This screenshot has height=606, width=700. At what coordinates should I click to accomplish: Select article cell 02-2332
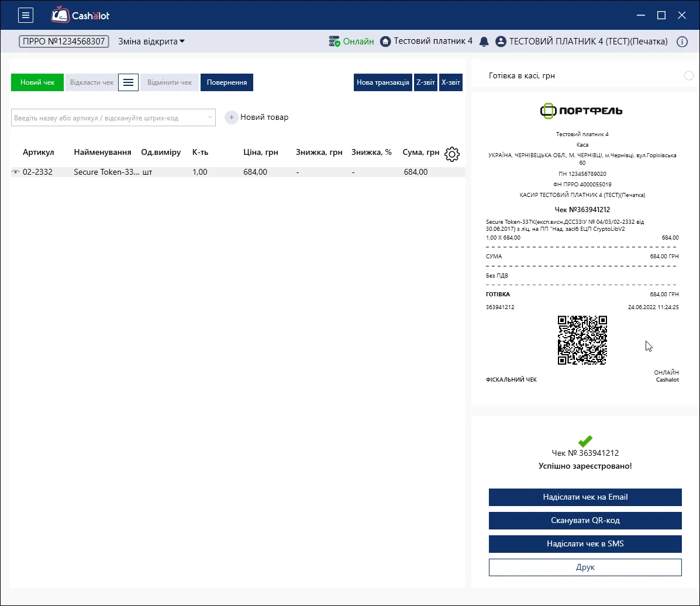point(37,172)
